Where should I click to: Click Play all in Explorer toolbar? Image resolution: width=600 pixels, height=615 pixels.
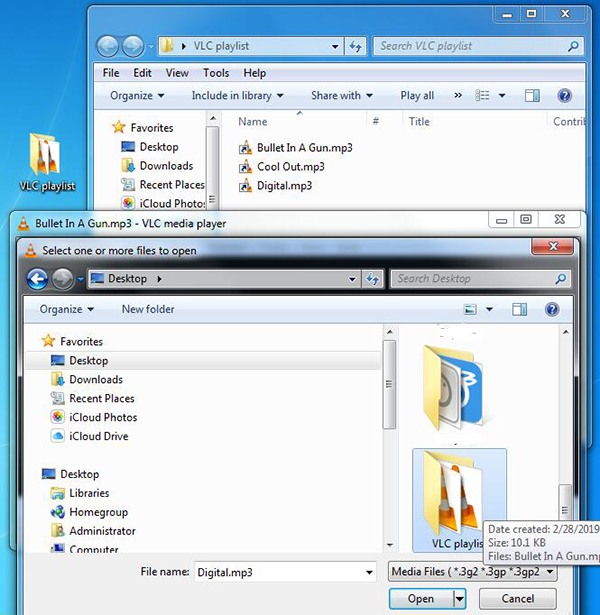point(417,95)
